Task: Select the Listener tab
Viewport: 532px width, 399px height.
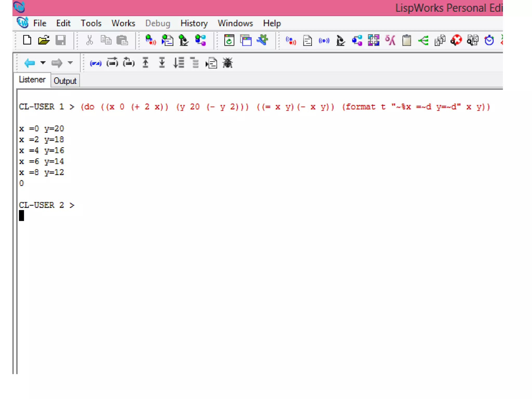Action: [32, 80]
